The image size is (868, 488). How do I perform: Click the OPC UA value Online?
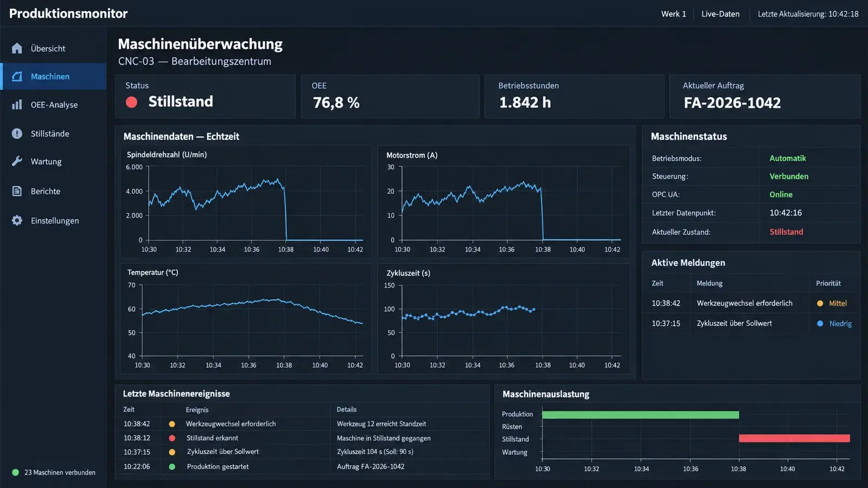(x=781, y=195)
